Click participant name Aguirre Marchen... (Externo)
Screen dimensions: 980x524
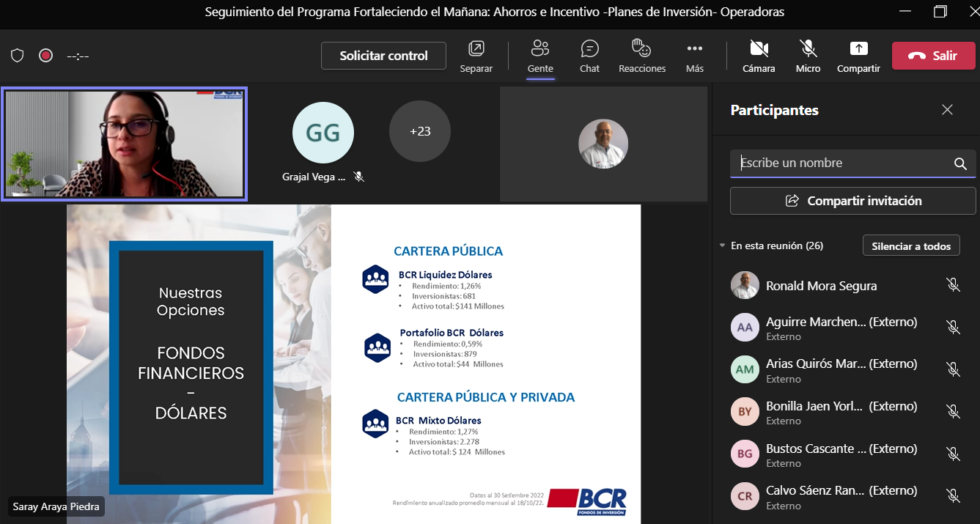(841, 322)
